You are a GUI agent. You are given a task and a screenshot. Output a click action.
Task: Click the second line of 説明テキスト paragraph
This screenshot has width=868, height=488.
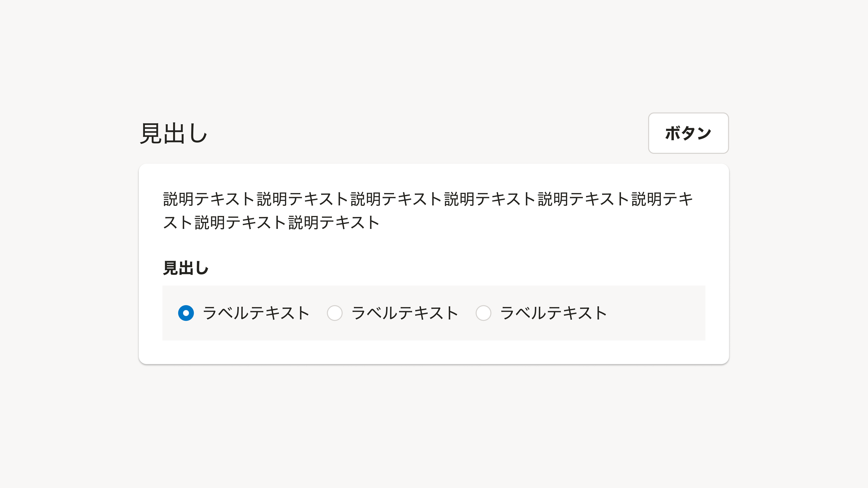point(271,223)
